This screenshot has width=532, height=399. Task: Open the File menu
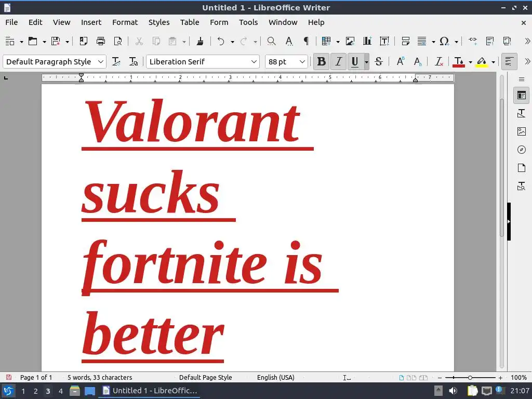pyautogui.click(x=11, y=22)
